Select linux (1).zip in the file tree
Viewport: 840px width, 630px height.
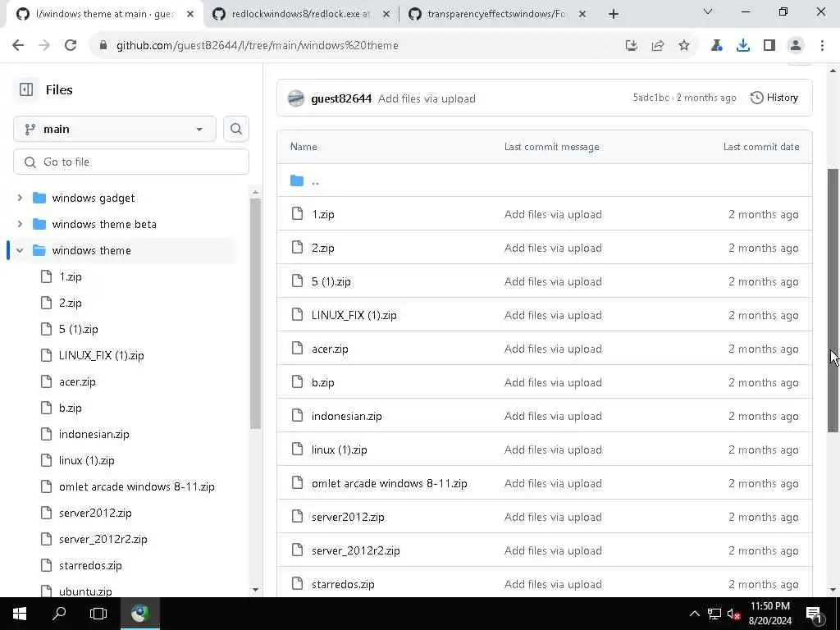pos(86,461)
